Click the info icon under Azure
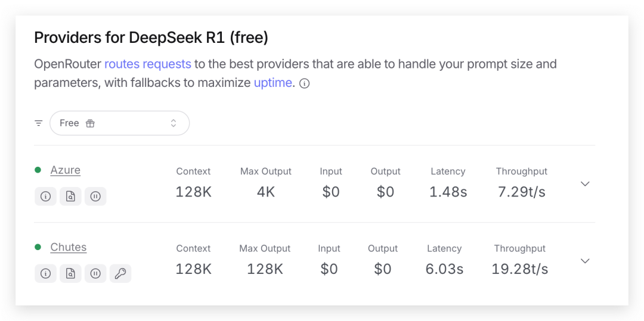The width and height of the screenshot is (644, 321). click(x=45, y=196)
